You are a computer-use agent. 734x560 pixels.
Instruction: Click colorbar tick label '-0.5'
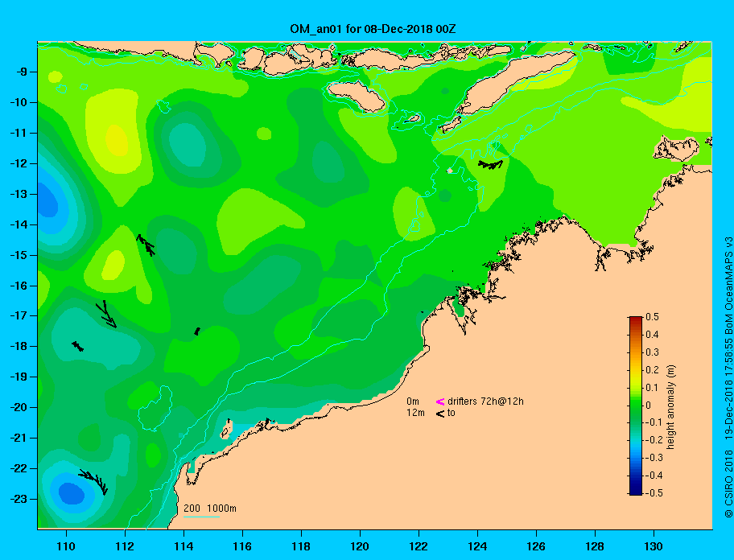[x=654, y=493]
